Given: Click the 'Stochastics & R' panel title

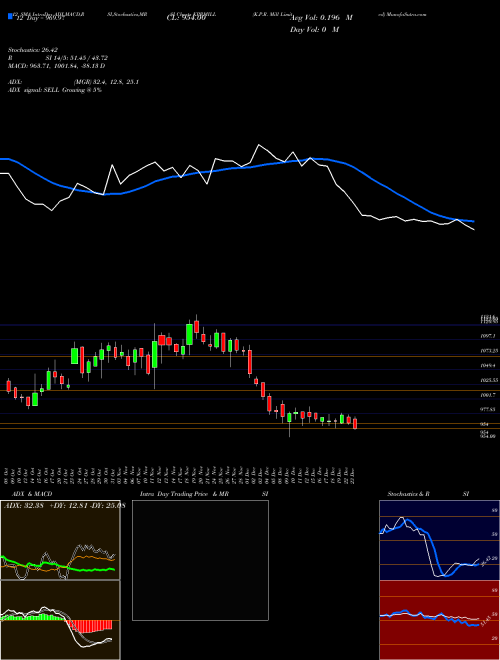Looking at the screenshot, I should click(409, 494).
